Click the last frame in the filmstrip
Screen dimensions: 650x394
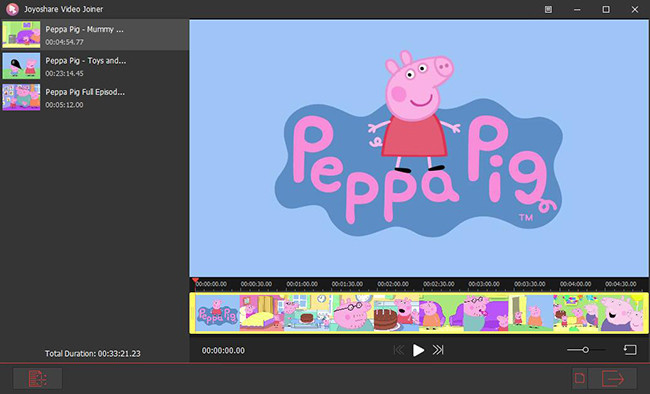coord(621,313)
